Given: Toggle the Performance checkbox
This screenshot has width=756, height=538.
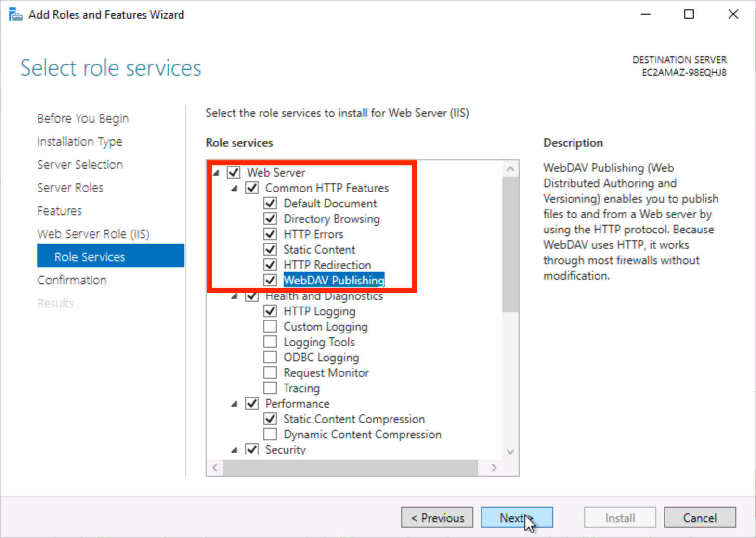Looking at the screenshot, I should (252, 403).
